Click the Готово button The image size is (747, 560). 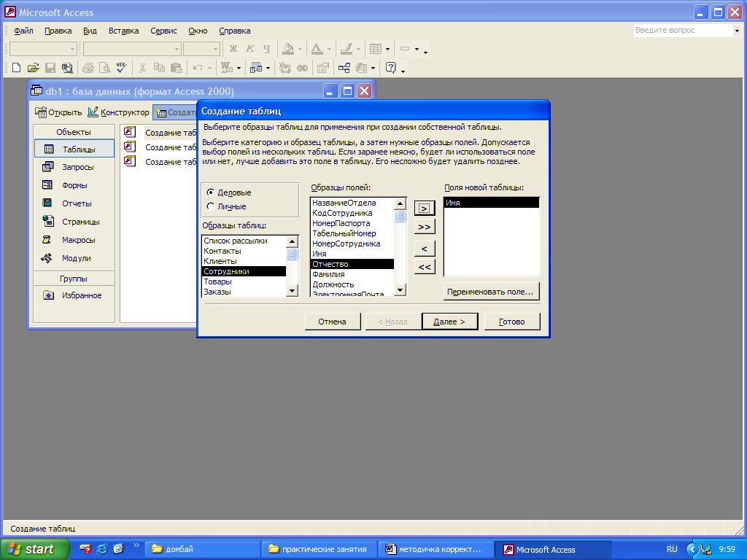(x=511, y=322)
